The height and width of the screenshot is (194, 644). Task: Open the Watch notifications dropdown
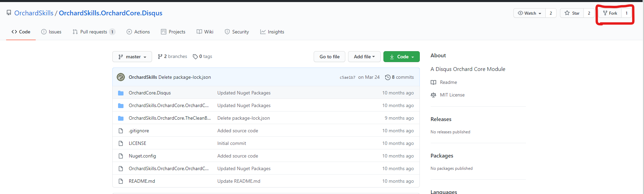tap(529, 13)
